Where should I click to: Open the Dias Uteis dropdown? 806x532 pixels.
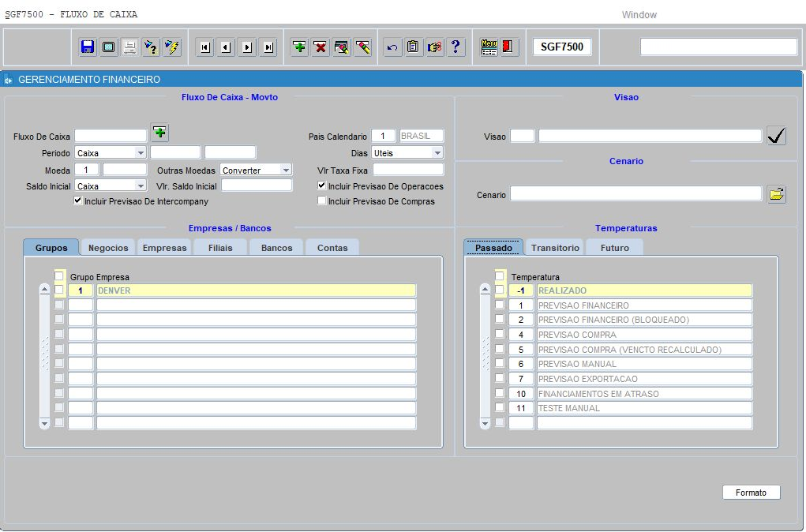[x=437, y=152]
